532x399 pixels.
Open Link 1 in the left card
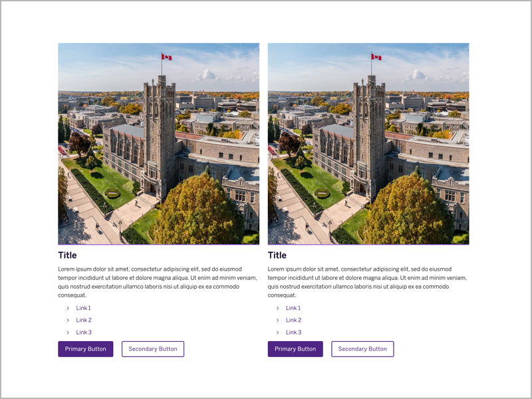tap(83, 309)
